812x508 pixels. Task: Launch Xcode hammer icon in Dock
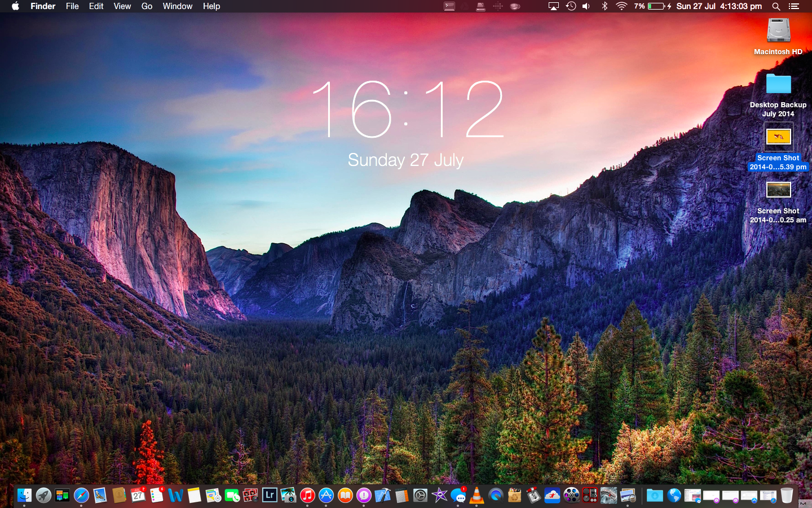click(383, 496)
